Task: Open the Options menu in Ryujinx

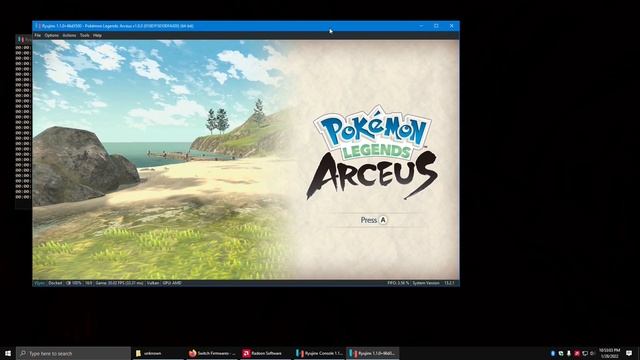Action: pyautogui.click(x=51, y=36)
